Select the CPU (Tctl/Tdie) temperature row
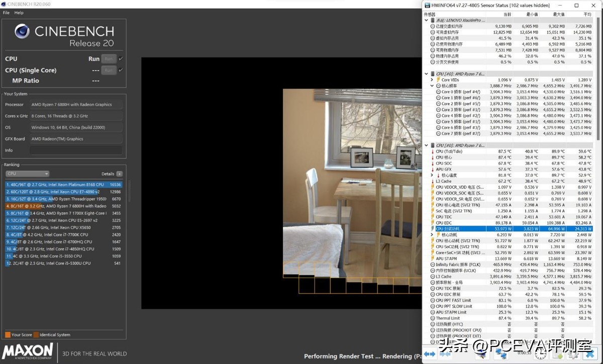Screen dimensions: 603x364 click(x=509, y=151)
